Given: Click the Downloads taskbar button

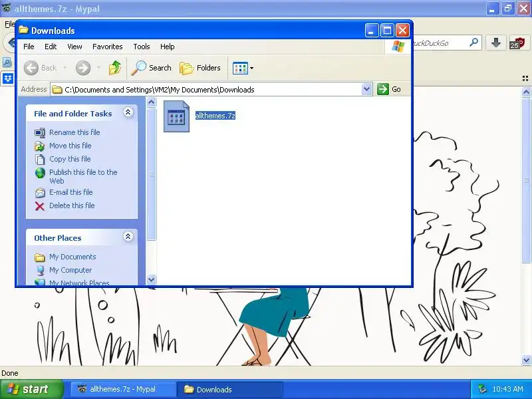Looking at the screenshot, I should point(229,389).
